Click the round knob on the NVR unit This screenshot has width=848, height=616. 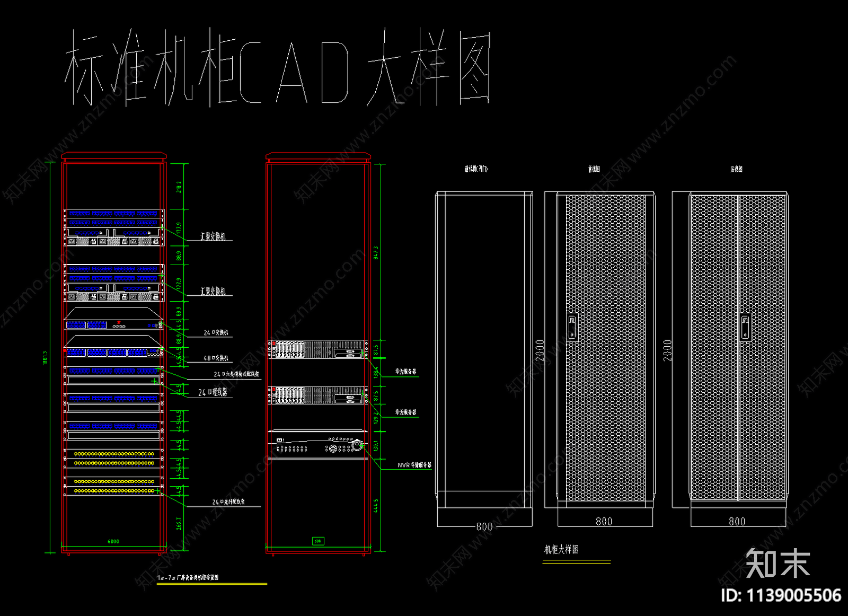click(x=357, y=445)
